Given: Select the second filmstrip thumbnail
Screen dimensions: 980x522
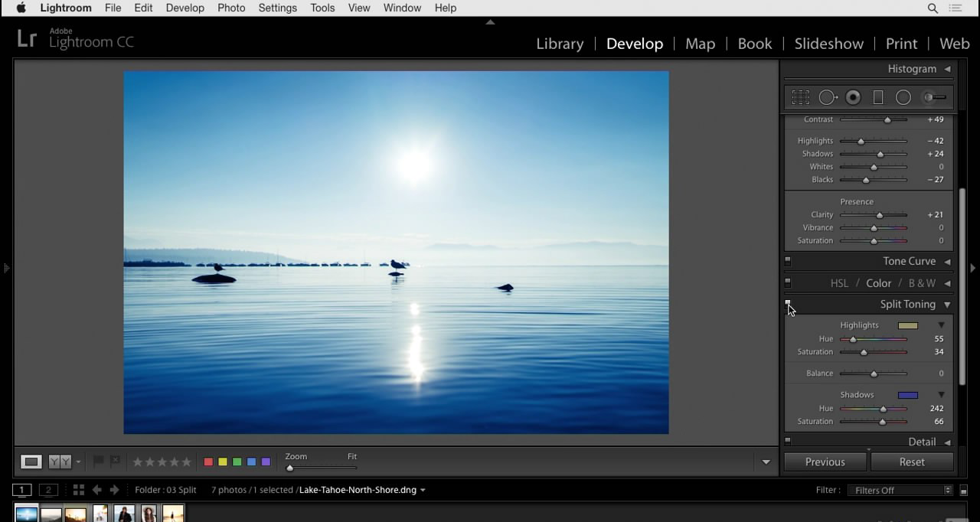Looking at the screenshot, I should (x=51, y=514).
